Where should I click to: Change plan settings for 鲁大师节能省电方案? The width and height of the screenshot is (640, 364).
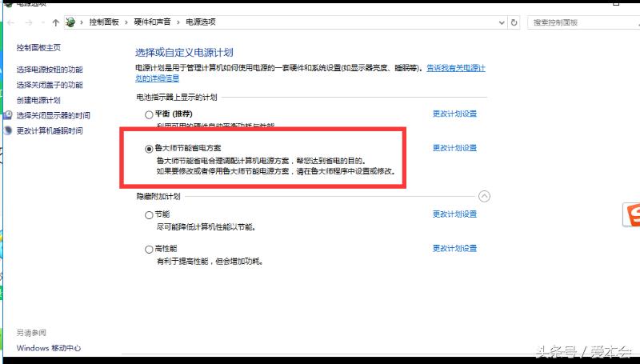(x=454, y=148)
